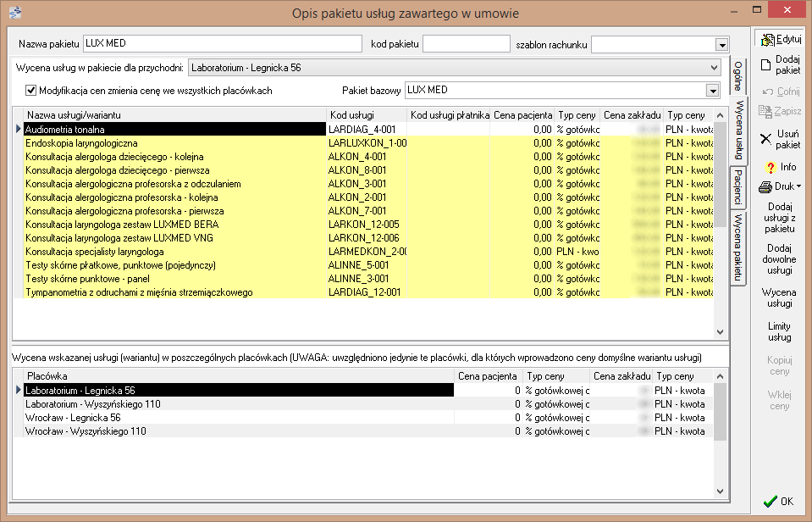Select Wrocław - Wyszyńskiego 110 facility row
Screen dimensions: 812x522
tap(362, 430)
